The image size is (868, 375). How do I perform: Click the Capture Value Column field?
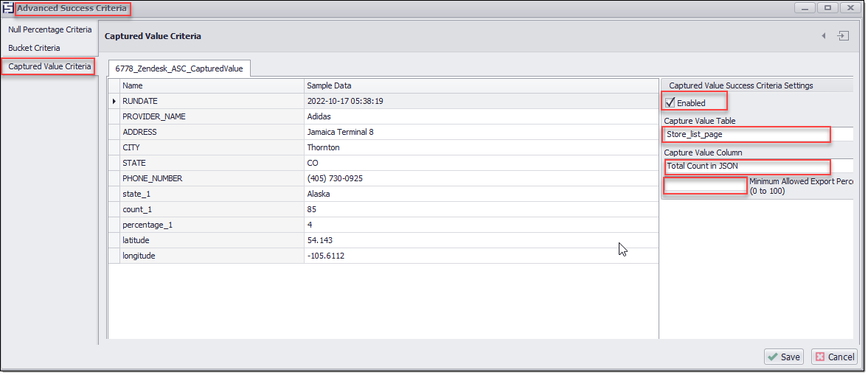pyautogui.click(x=746, y=166)
